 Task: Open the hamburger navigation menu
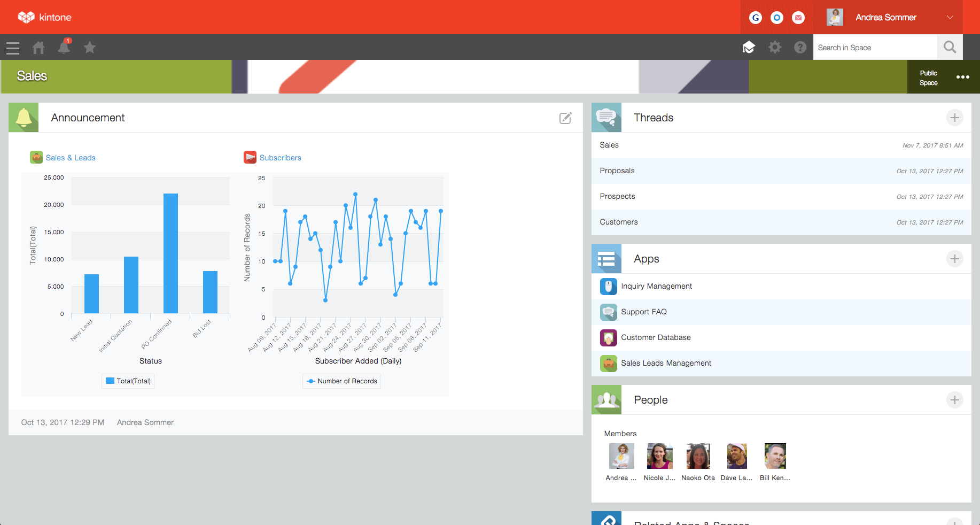coord(12,48)
